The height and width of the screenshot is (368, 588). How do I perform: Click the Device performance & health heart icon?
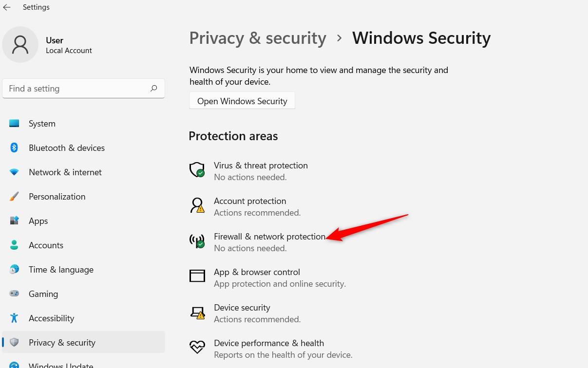[197, 347]
